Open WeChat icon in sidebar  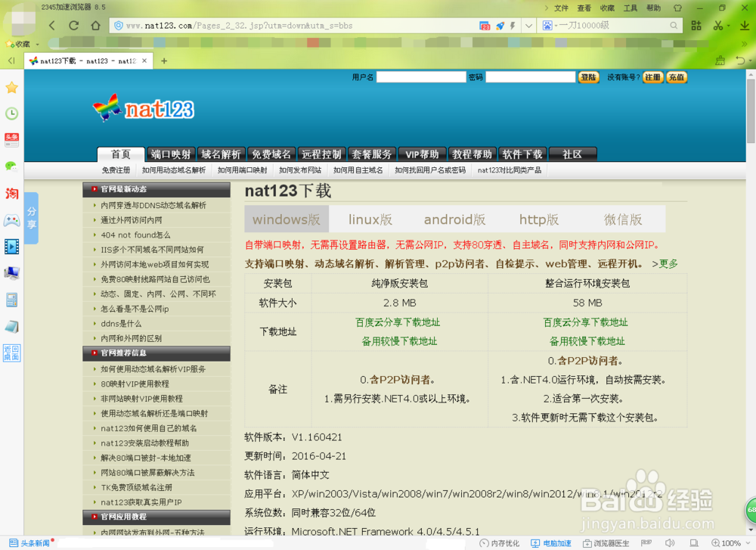[x=11, y=166]
